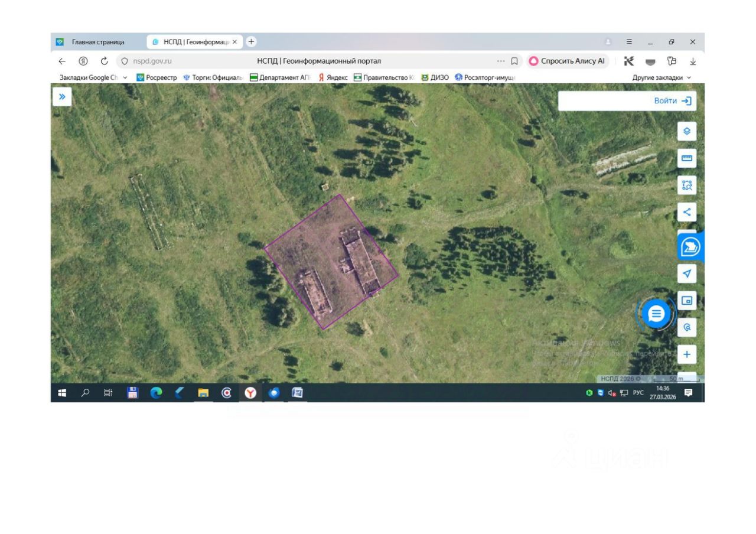Open a new browser tab
This screenshot has width=756, height=534.
pyautogui.click(x=251, y=41)
